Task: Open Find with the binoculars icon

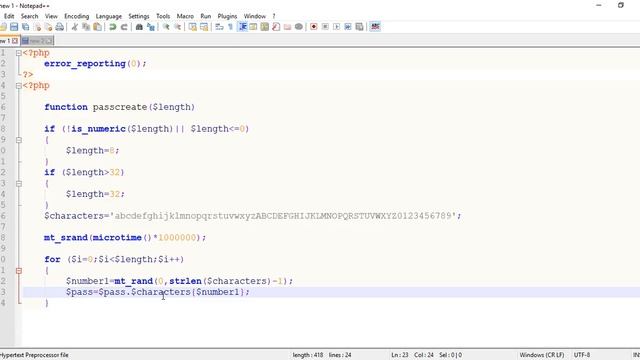Action: tap(139, 27)
